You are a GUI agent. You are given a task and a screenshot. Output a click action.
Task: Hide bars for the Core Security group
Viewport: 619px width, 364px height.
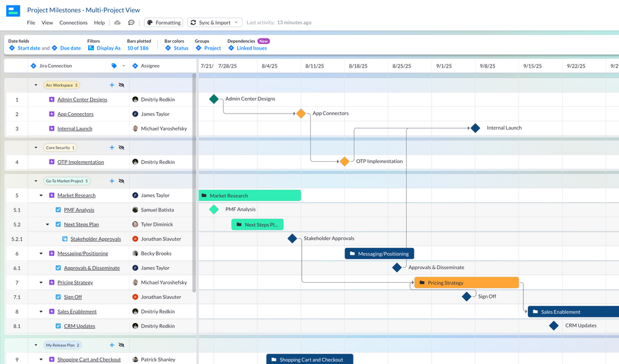coord(122,148)
